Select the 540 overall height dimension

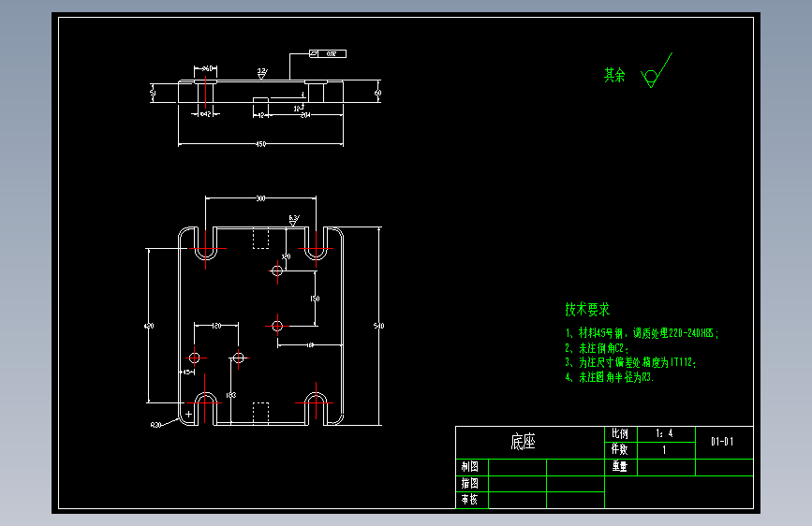[x=378, y=326]
